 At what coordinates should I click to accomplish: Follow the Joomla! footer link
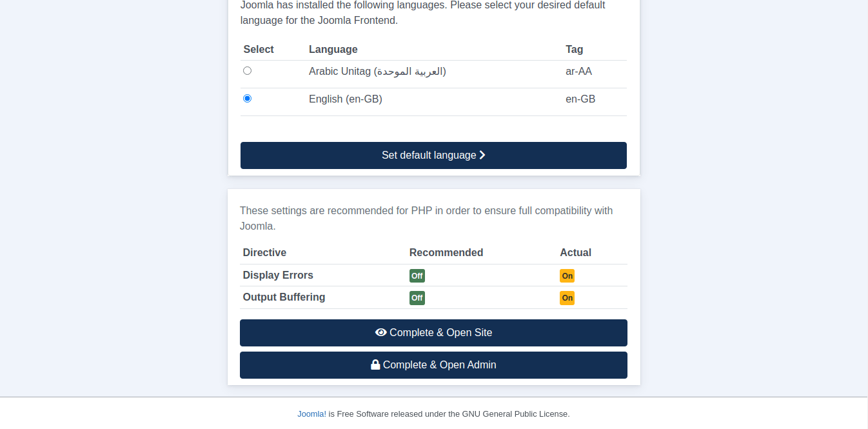(x=311, y=414)
